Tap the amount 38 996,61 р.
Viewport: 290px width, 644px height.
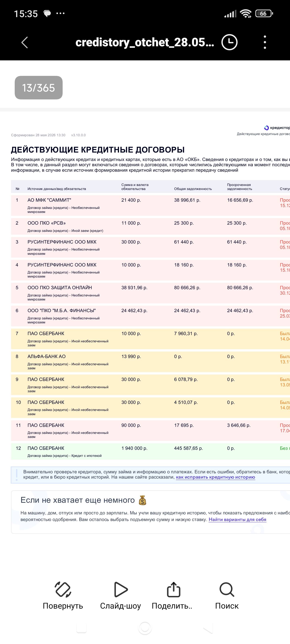click(x=187, y=200)
